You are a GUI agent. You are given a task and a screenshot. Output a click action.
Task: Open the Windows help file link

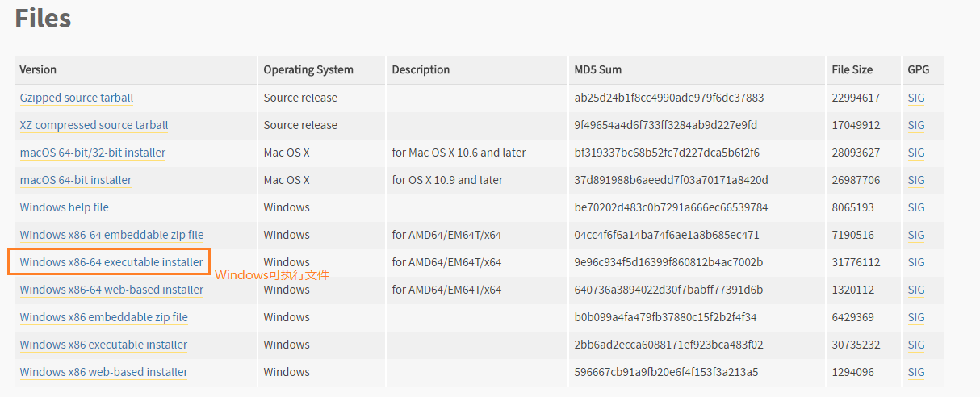point(65,207)
